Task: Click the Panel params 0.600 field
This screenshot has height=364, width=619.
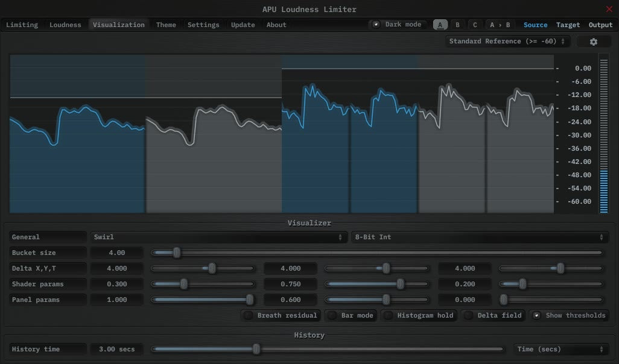Action: 291,300
